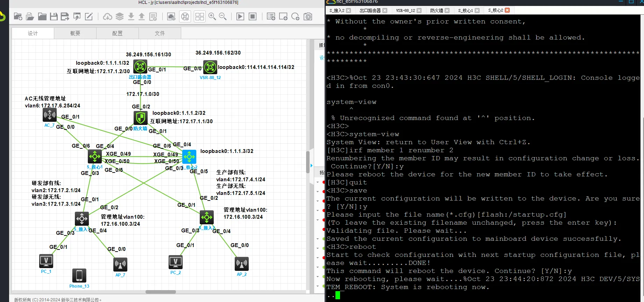This screenshot has width=644, height=302.
Task: Select the Phone_13 device icon
Action: [79, 275]
